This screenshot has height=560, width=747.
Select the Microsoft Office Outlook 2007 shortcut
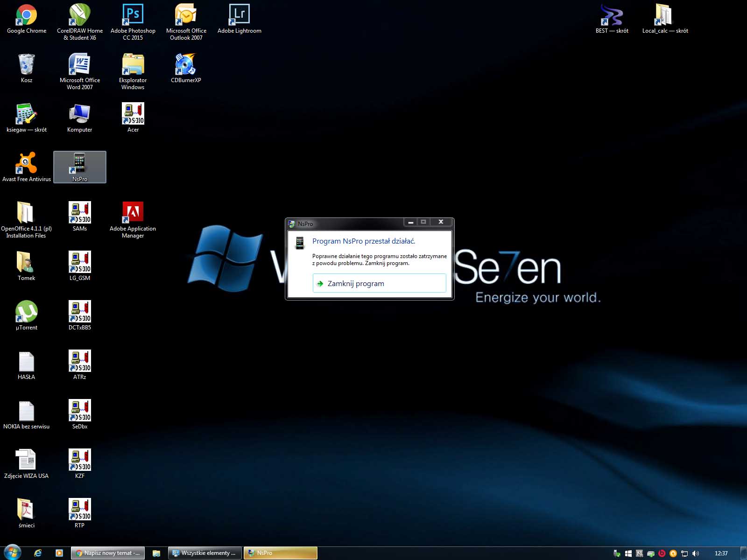(x=186, y=22)
